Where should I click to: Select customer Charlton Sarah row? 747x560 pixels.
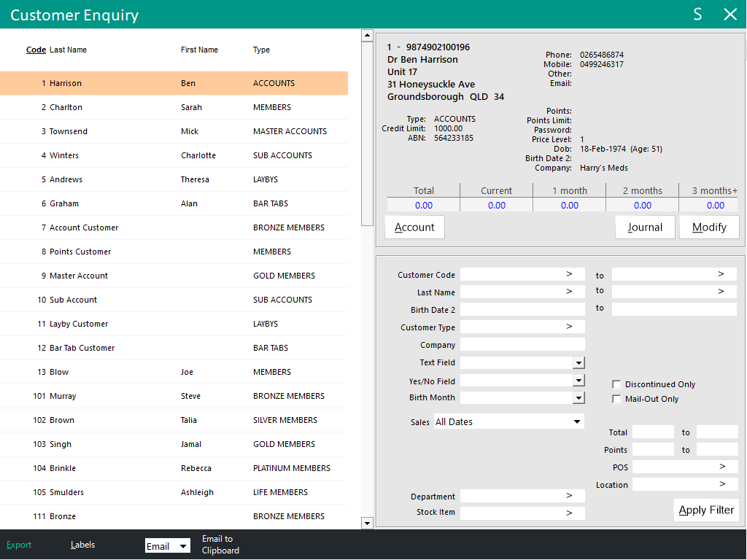pos(174,107)
